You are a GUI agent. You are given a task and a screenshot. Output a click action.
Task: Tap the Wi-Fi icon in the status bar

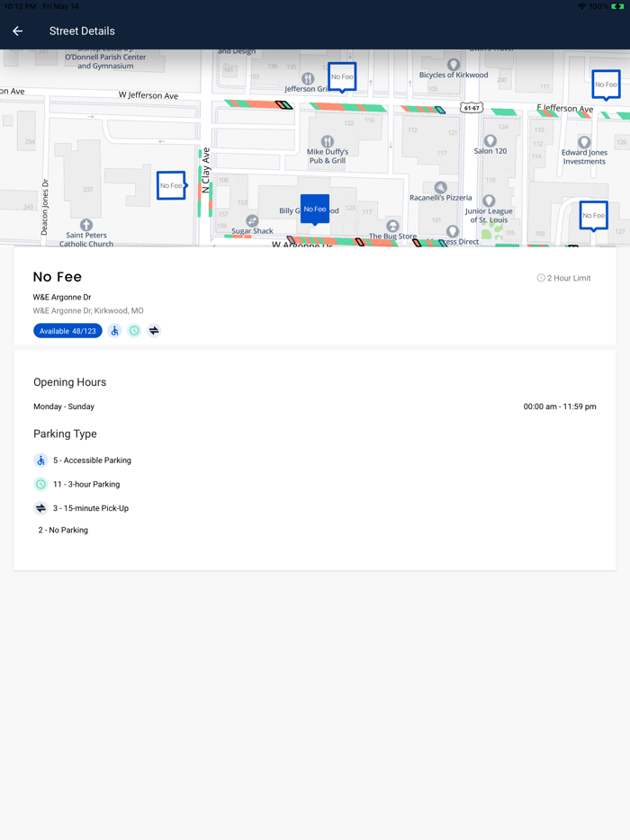click(582, 6)
